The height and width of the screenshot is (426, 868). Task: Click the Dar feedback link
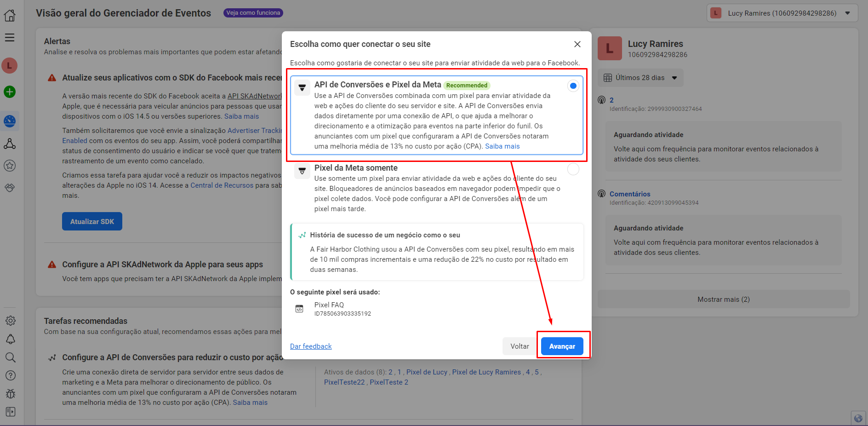pyautogui.click(x=311, y=346)
